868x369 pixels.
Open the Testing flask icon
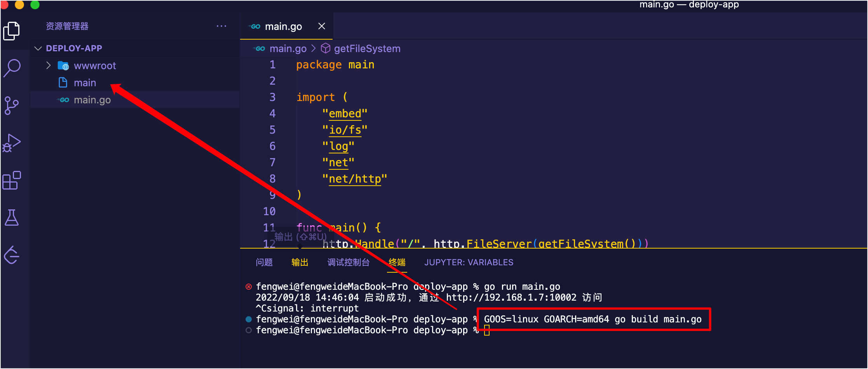pyautogui.click(x=12, y=218)
